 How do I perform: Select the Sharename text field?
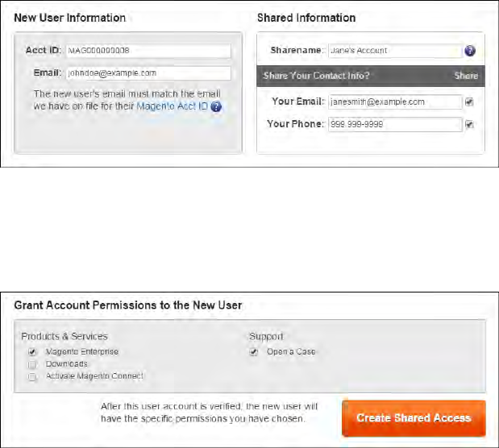(x=394, y=51)
